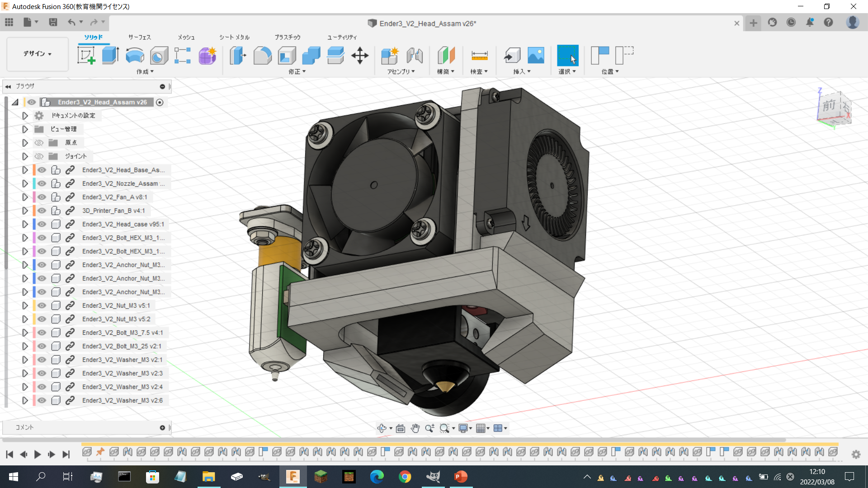Click the Create Sketch tool icon
The width and height of the screenshot is (868, 488).
pyautogui.click(x=86, y=56)
